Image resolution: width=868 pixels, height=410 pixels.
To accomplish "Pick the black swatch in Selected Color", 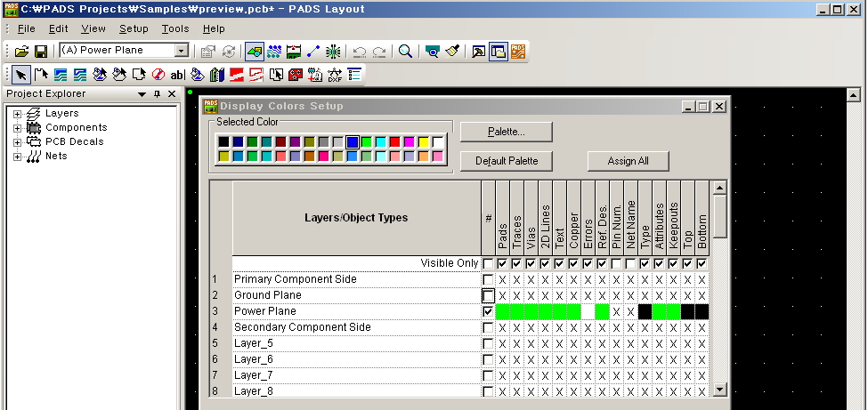I will tap(223, 142).
